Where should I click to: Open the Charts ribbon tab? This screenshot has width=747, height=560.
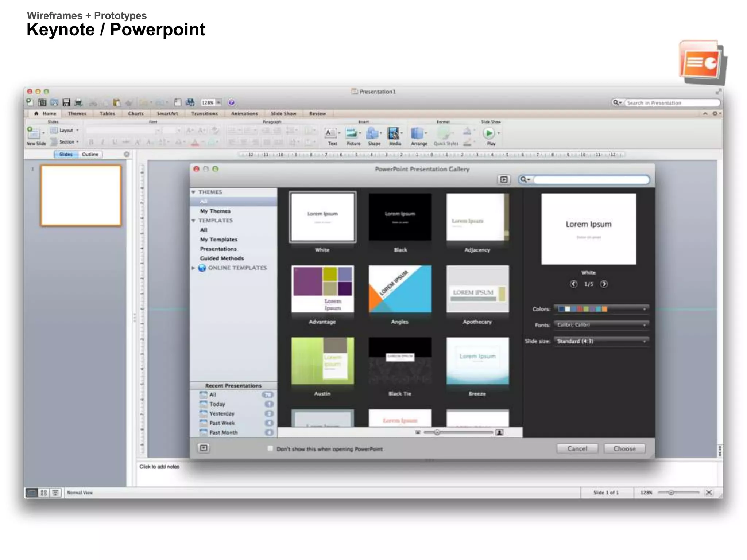coord(136,114)
